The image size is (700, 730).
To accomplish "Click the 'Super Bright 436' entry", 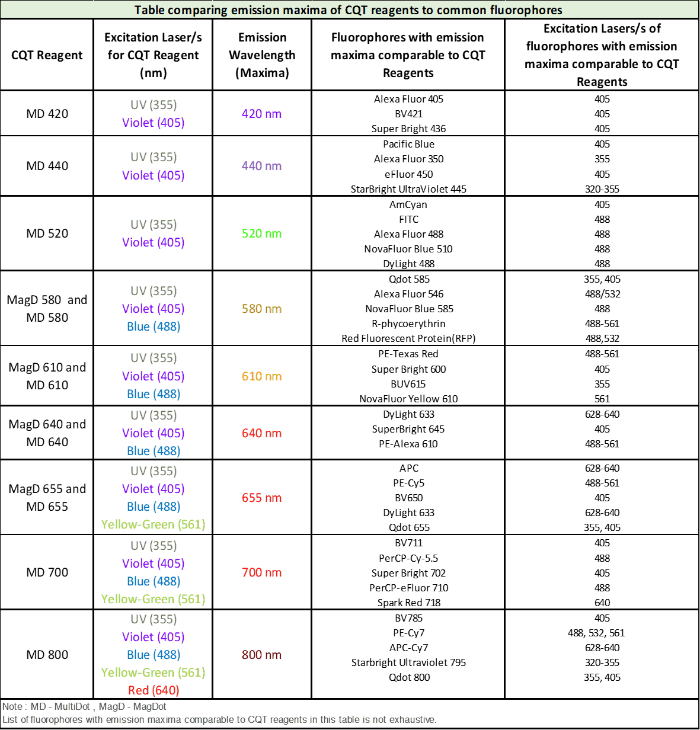I will pos(408,129).
